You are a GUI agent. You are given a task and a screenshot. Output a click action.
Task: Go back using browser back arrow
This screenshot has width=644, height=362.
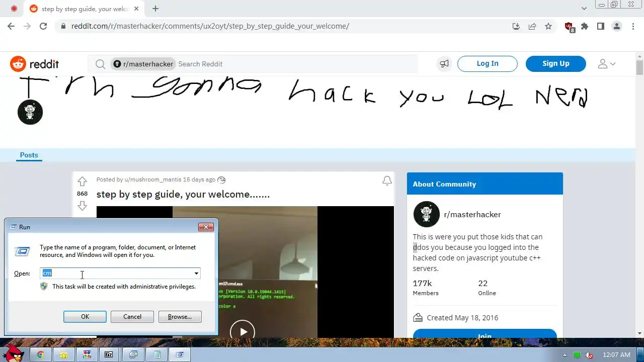(11, 26)
